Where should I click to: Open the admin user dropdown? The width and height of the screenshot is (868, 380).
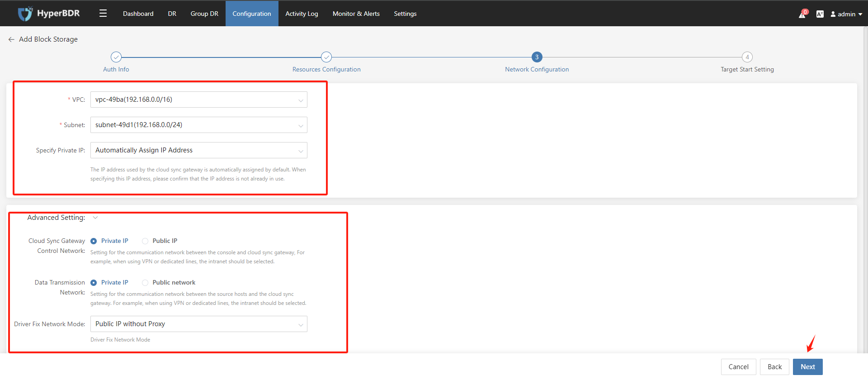point(846,14)
